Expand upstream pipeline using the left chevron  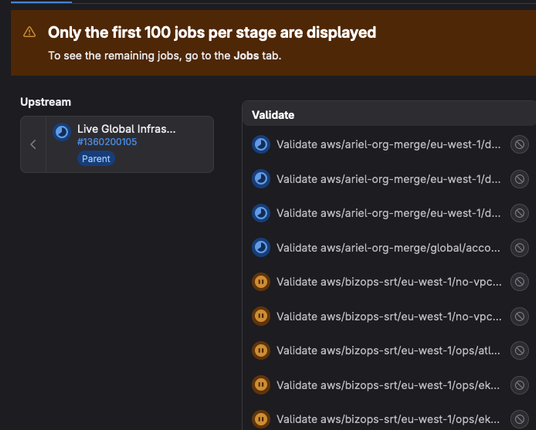click(33, 145)
